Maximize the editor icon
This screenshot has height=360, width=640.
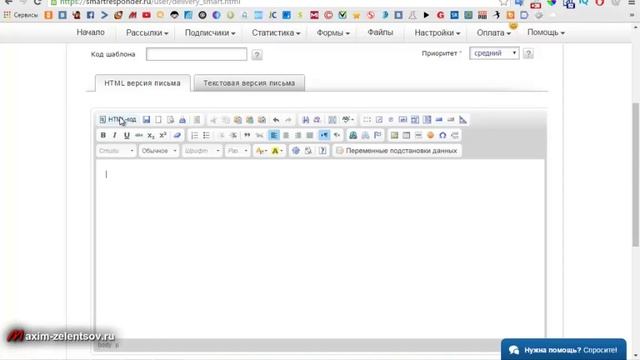296,151
